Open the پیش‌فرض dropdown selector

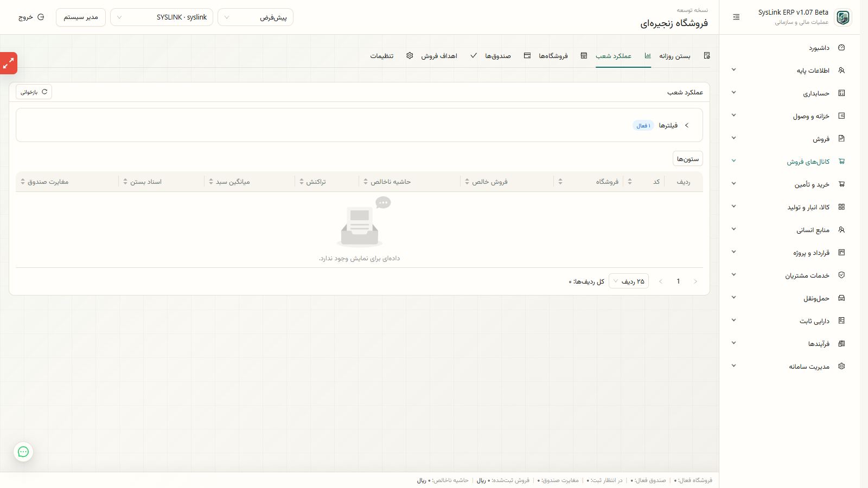tap(256, 17)
